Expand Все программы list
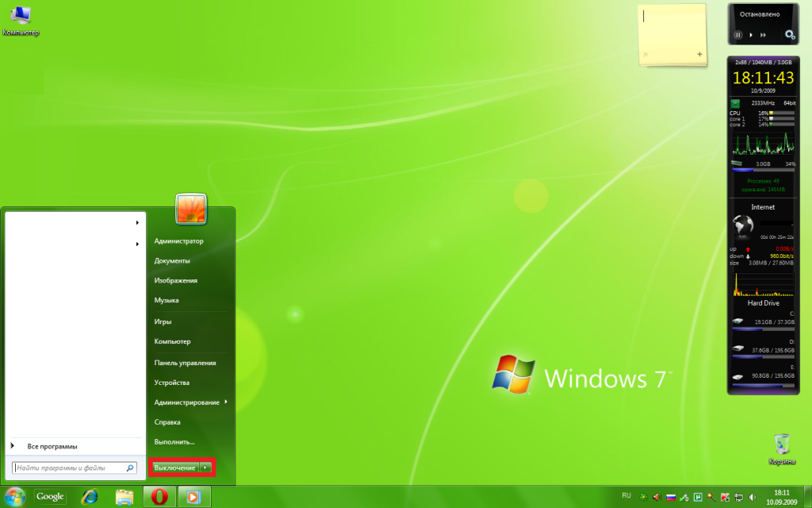This screenshot has height=508, width=812. click(52, 446)
